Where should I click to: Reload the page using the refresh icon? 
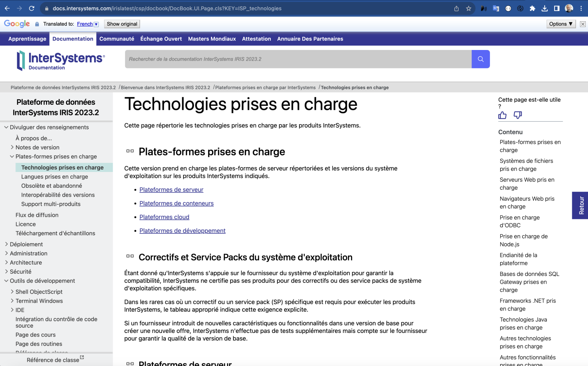point(32,8)
